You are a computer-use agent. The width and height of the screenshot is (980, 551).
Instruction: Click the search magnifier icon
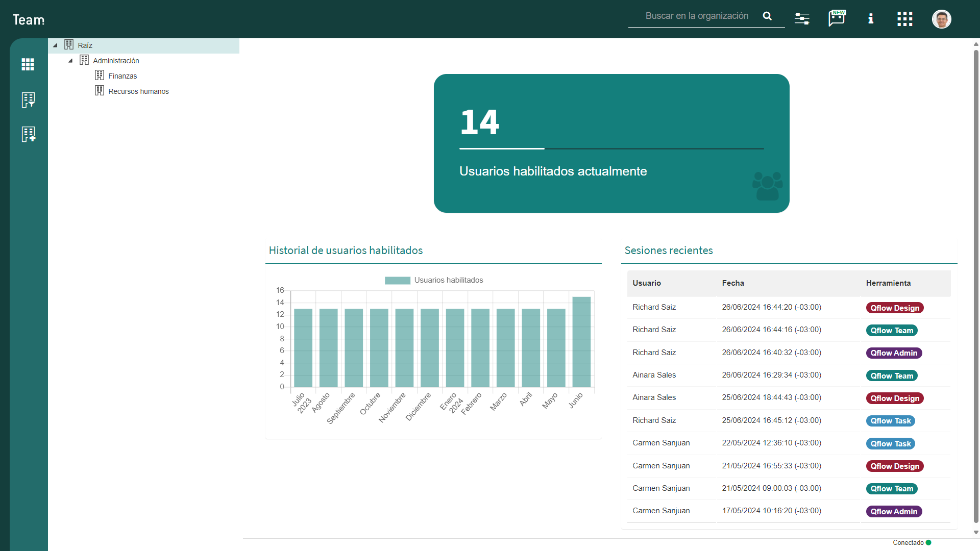coord(767,16)
